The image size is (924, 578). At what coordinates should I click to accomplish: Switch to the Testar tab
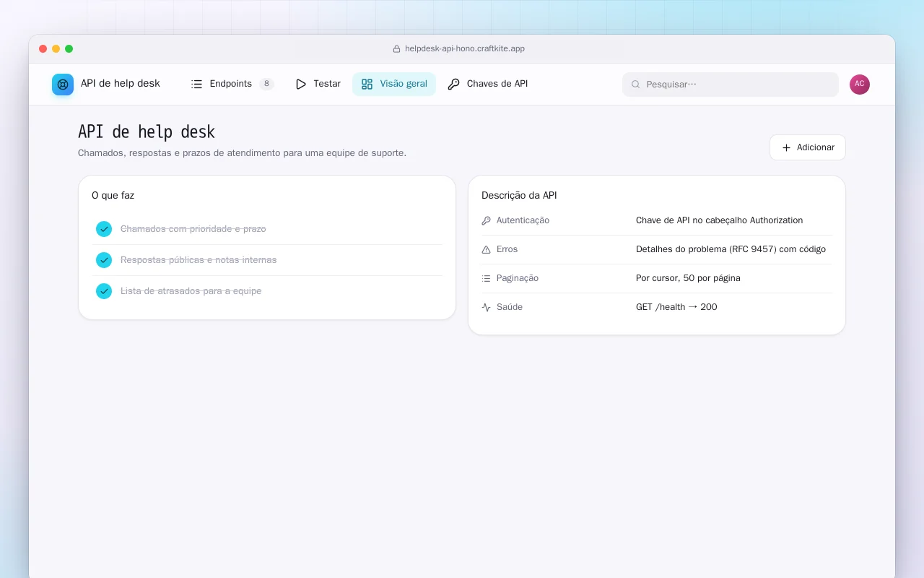pyautogui.click(x=318, y=84)
